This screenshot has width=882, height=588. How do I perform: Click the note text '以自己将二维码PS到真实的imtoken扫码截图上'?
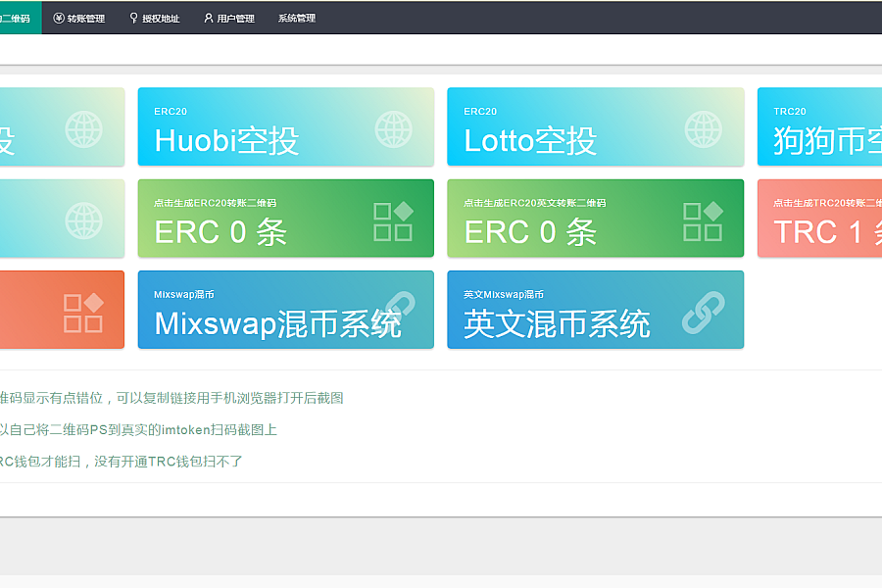[138, 430]
